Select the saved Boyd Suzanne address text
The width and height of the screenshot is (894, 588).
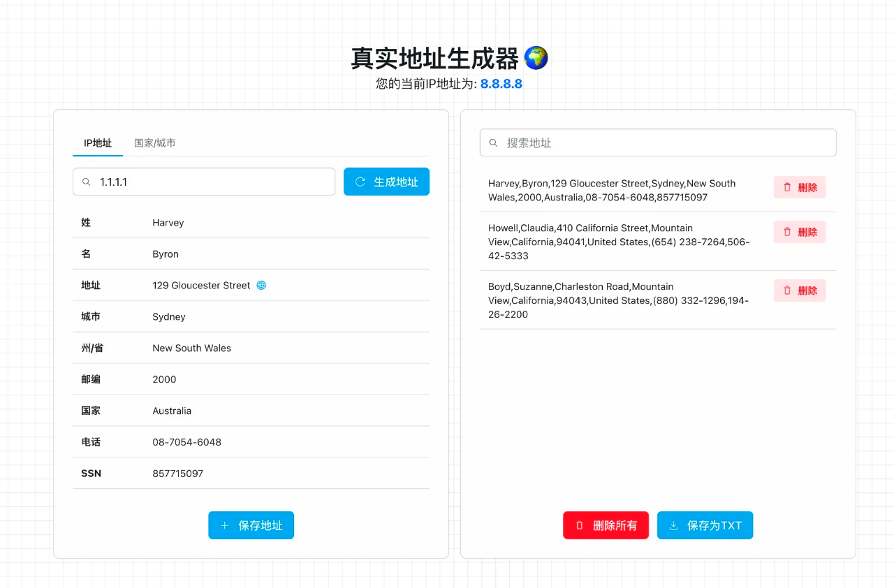pyautogui.click(x=618, y=300)
